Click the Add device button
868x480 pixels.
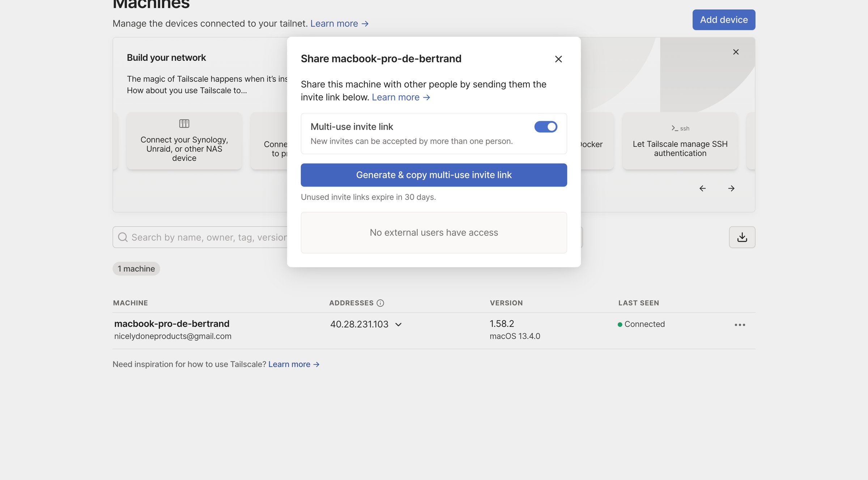point(724,20)
